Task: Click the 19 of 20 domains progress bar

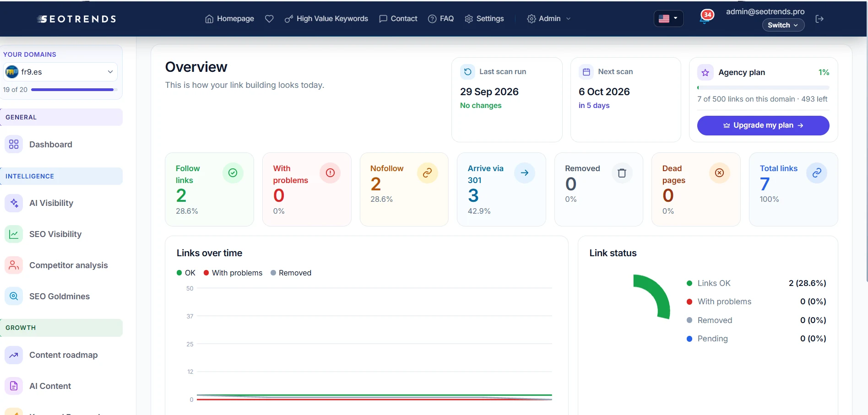Action: pos(74,90)
